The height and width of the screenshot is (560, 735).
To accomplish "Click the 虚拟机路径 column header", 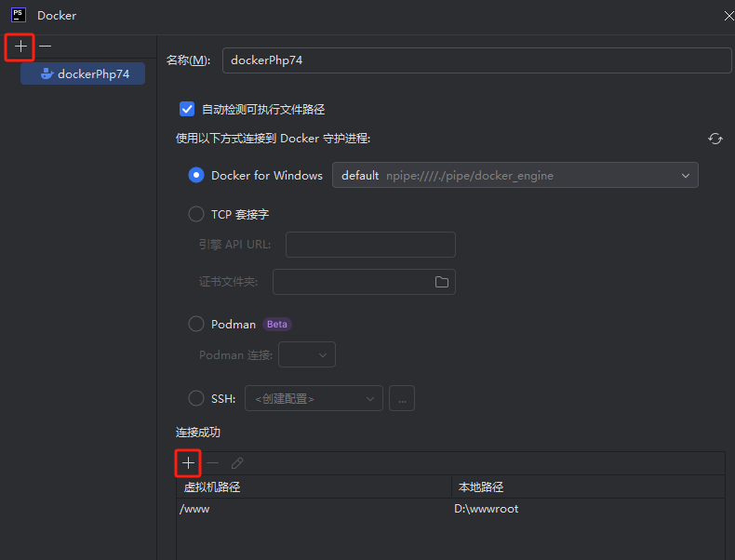I will [314, 487].
